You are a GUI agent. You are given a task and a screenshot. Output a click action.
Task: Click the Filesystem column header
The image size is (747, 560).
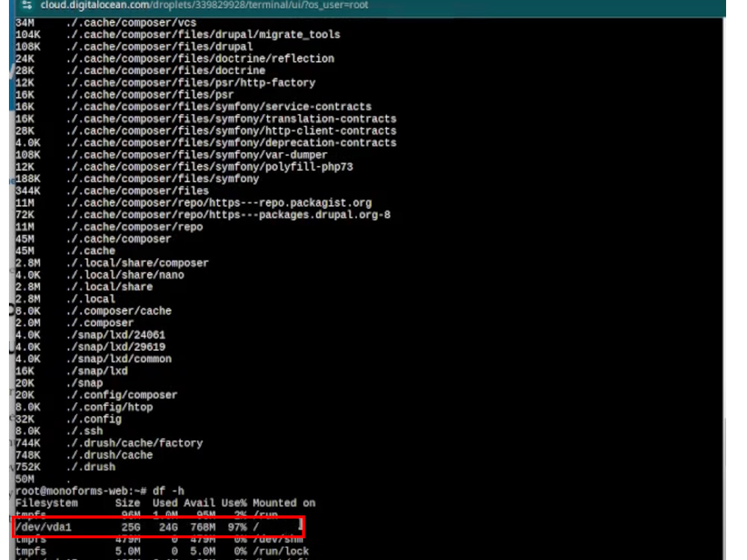46,503
